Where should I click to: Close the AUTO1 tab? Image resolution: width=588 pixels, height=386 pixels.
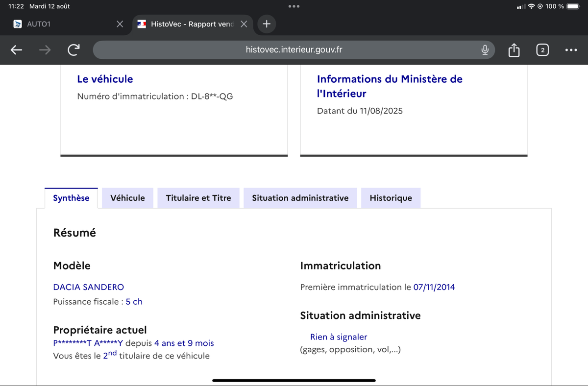(x=120, y=24)
